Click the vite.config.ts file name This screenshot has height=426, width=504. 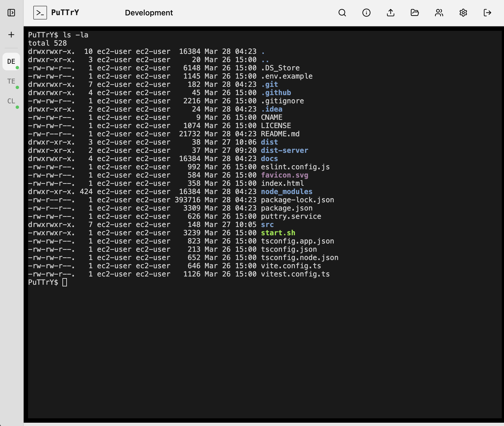[291, 266]
